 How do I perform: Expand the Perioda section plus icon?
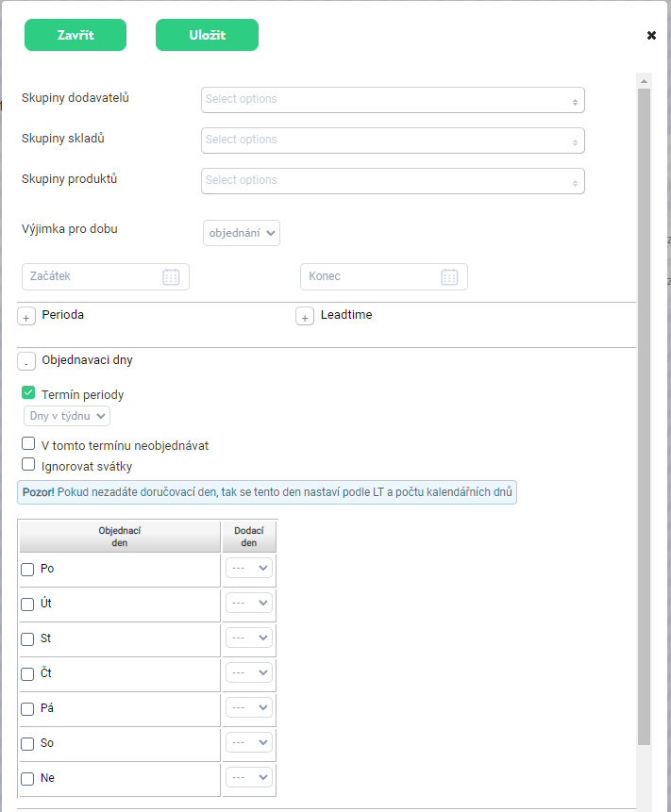point(26,317)
